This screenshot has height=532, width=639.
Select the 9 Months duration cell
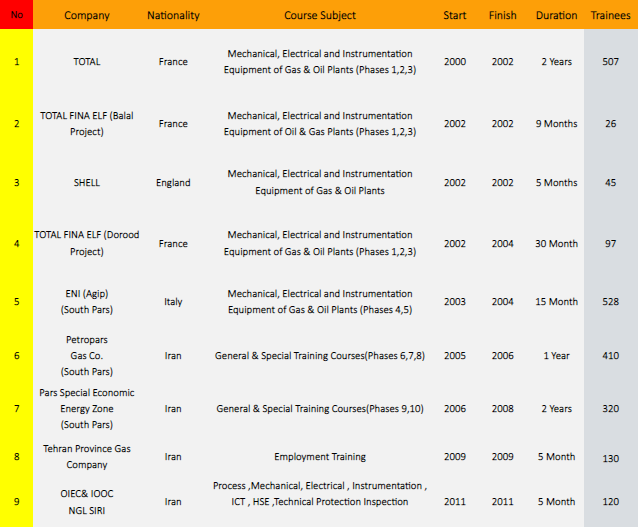[x=556, y=124]
